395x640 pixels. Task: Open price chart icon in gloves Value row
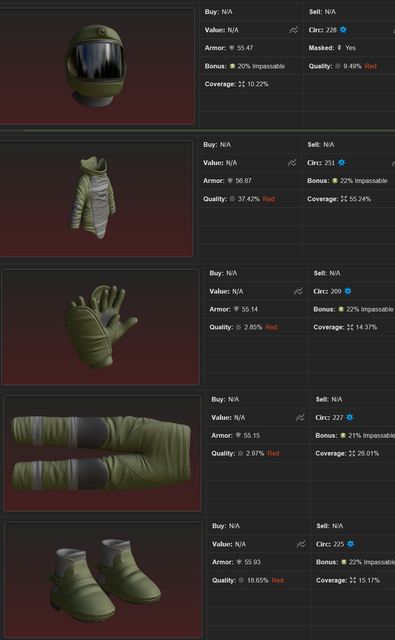click(x=298, y=291)
